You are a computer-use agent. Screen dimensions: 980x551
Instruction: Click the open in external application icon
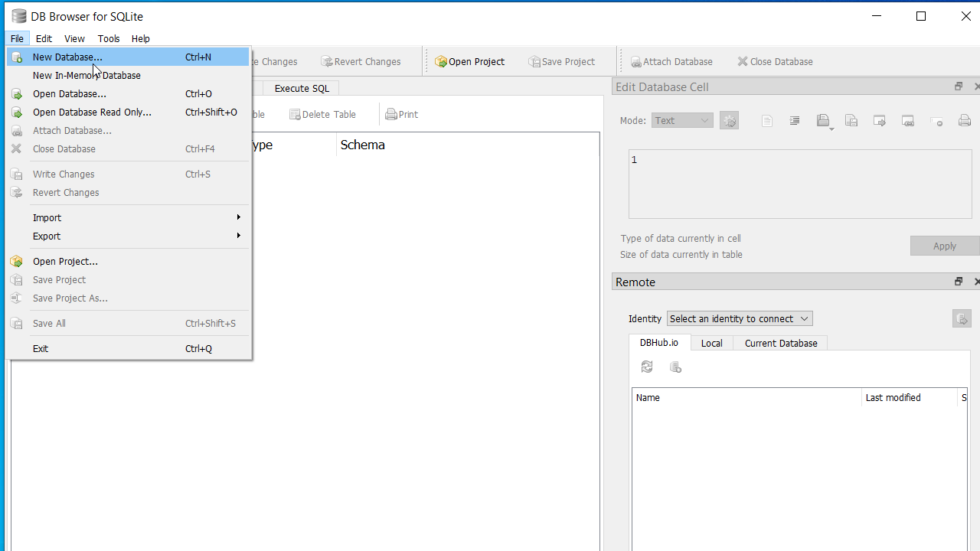pyautogui.click(x=879, y=120)
